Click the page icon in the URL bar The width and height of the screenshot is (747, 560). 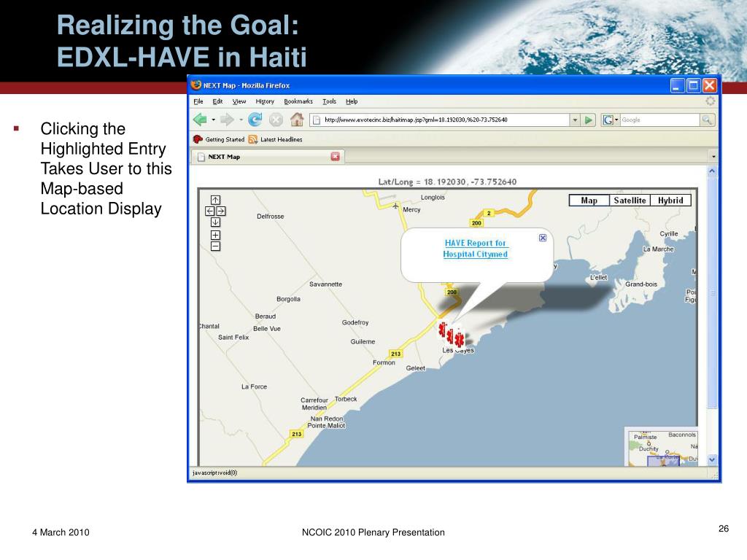[x=317, y=120]
